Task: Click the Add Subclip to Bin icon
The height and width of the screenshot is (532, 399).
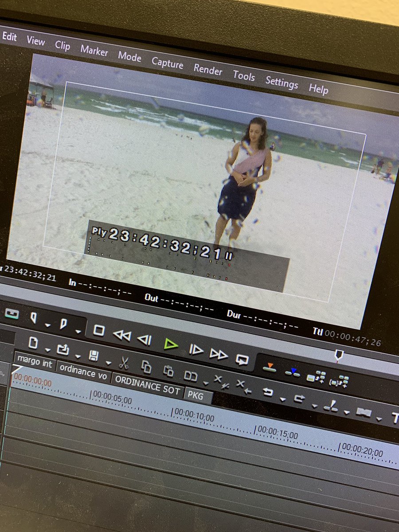Action: (340, 381)
